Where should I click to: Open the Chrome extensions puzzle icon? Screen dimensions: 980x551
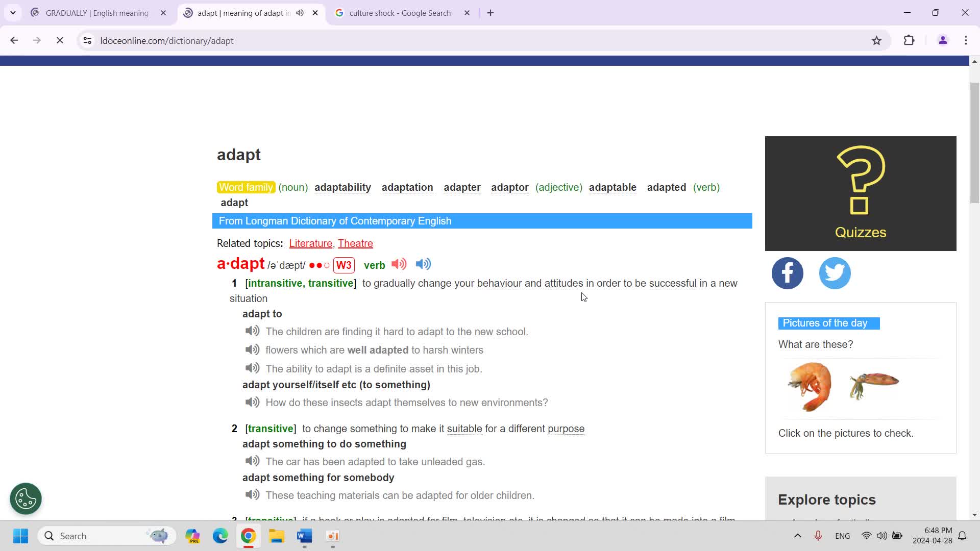click(909, 41)
